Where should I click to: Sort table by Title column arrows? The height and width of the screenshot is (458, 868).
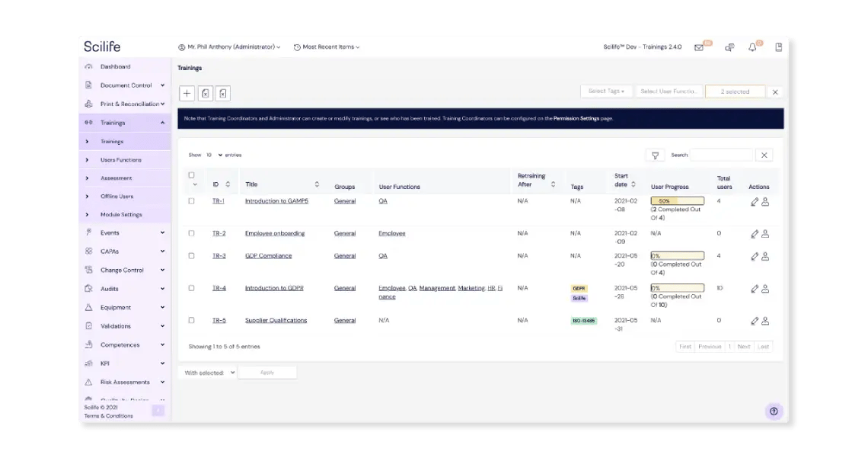pyautogui.click(x=317, y=184)
